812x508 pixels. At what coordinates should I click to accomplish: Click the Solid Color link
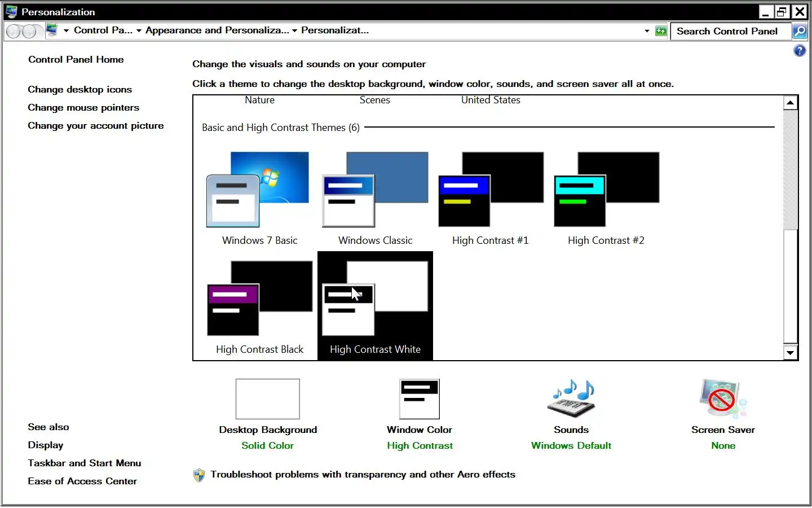point(268,445)
